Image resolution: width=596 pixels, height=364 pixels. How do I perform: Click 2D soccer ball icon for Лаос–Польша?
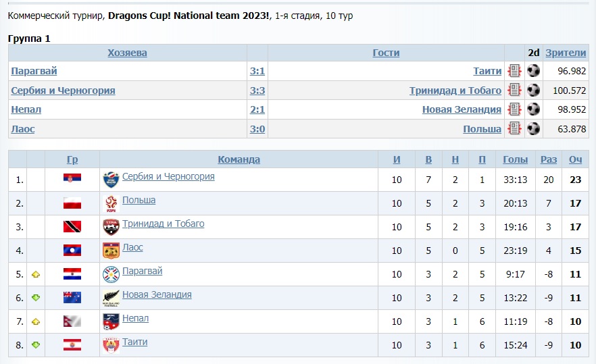(x=534, y=128)
